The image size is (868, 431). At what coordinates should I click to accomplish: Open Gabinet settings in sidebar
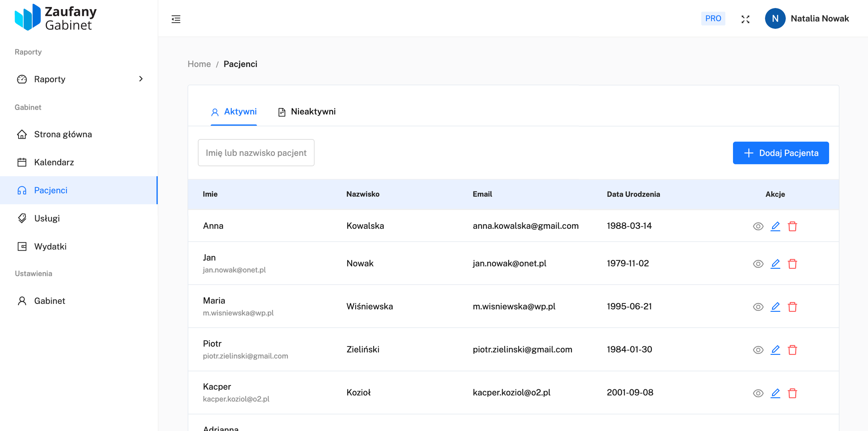[79, 301]
